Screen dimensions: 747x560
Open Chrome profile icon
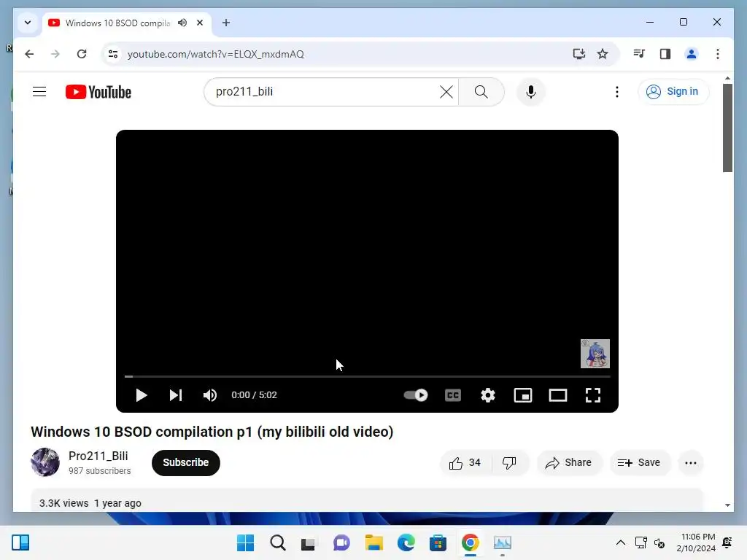(x=692, y=54)
